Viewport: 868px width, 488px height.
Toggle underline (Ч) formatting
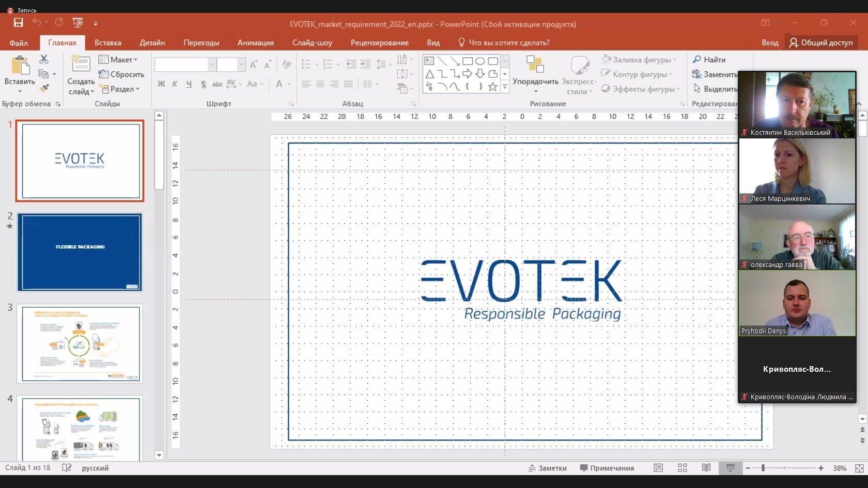[189, 84]
